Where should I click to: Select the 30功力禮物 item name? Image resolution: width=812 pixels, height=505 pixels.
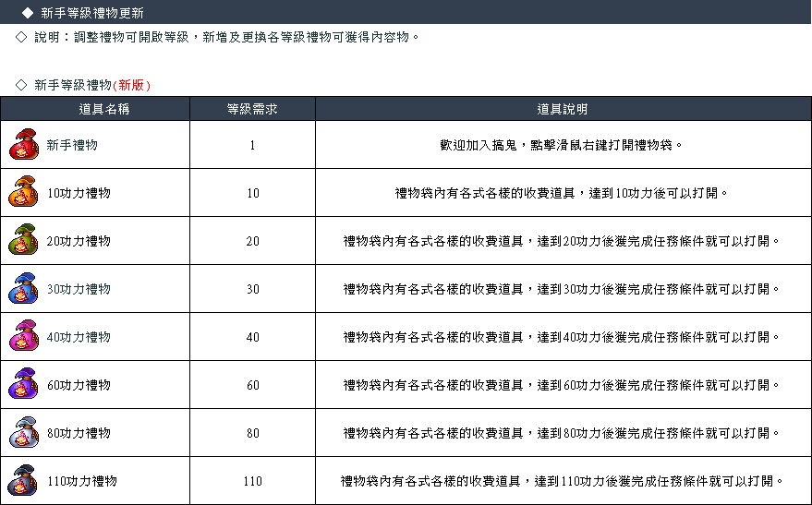(x=79, y=289)
